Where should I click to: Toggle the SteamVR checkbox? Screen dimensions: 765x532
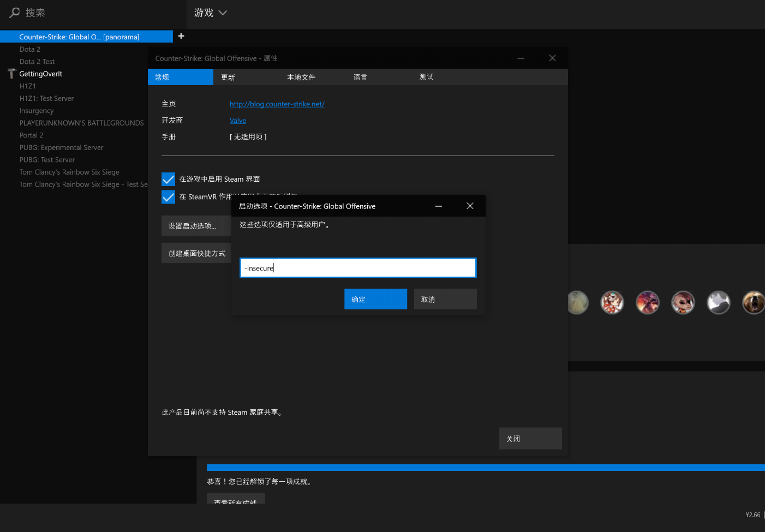coord(168,197)
